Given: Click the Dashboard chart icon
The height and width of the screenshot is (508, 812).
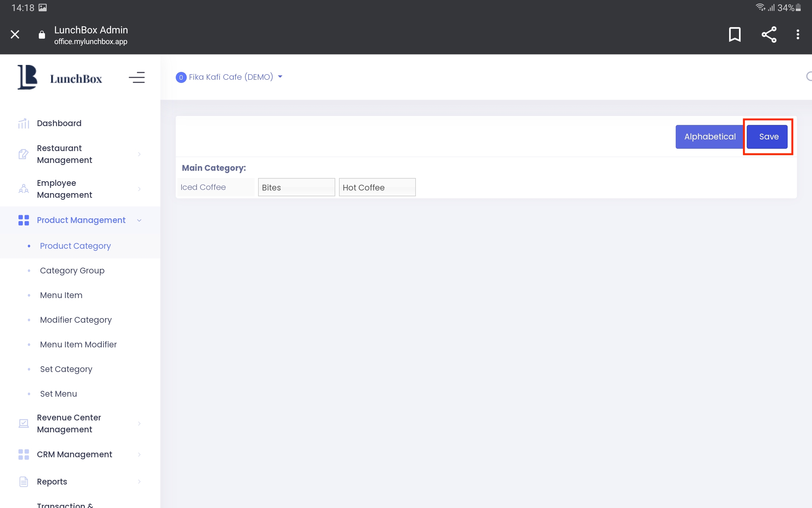Looking at the screenshot, I should [x=23, y=123].
